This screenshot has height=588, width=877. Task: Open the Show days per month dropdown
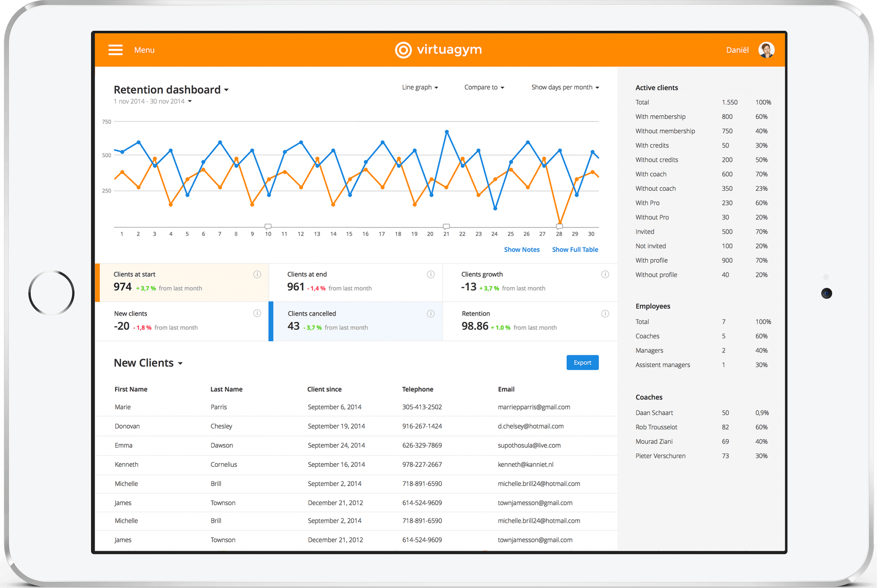(x=565, y=87)
